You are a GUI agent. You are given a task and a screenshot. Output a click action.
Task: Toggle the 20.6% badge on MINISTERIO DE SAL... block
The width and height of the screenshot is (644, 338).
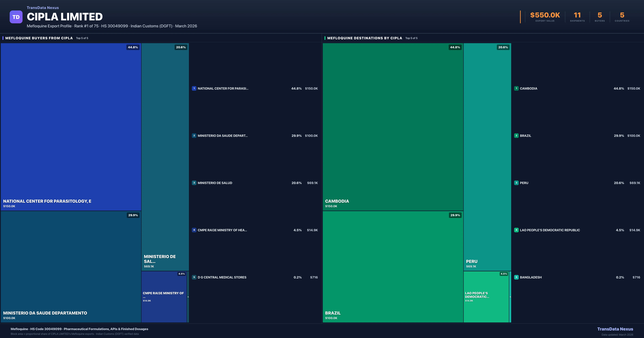point(181,47)
